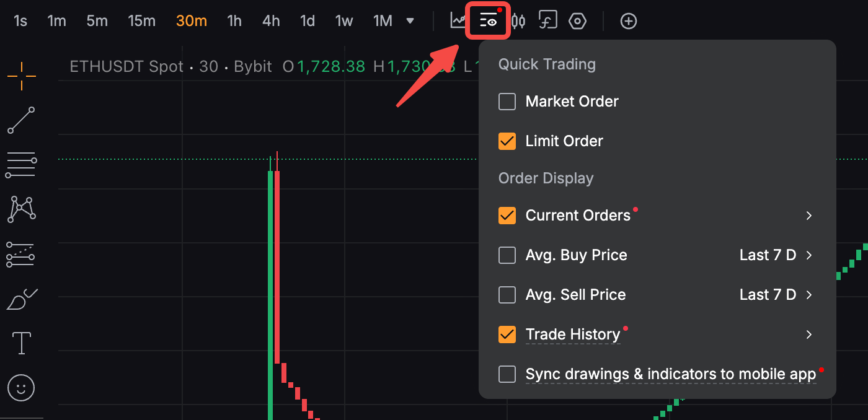The width and height of the screenshot is (868, 420).
Task: Tick the Avg. Buy Price checkbox
Action: coord(507,255)
